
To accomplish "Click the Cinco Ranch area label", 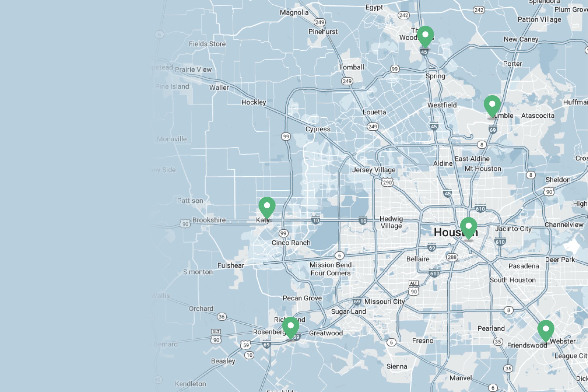I will 291,242.
